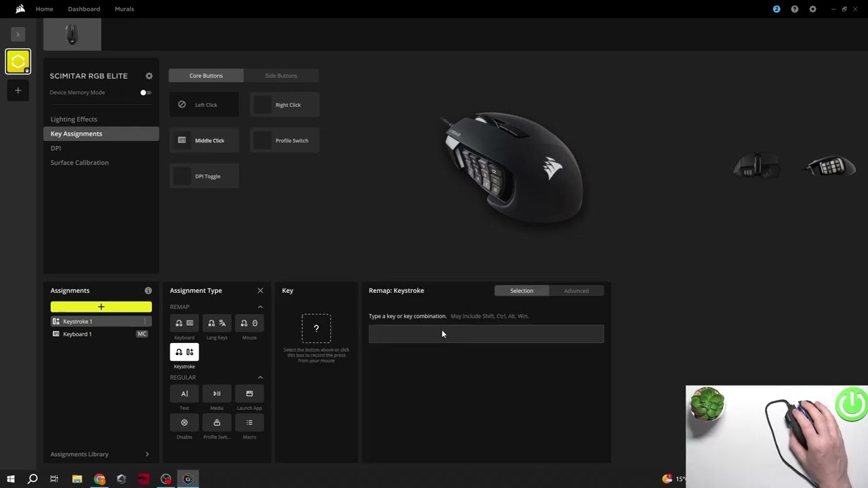Screen dimensions: 868x488
Task: Open Key Assignments section
Action: [x=101, y=134]
